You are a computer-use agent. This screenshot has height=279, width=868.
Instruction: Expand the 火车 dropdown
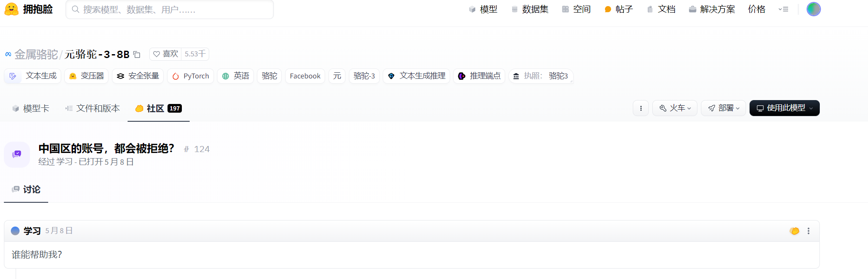[x=675, y=108]
